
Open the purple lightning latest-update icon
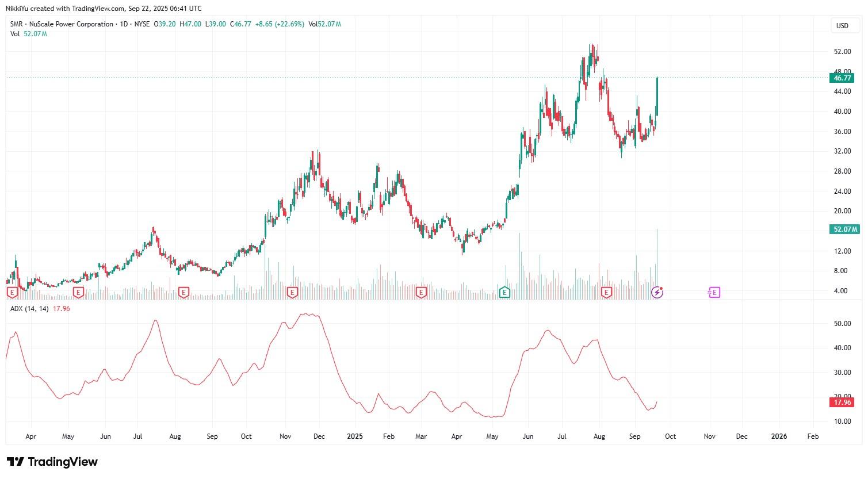pyautogui.click(x=657, y=293)
